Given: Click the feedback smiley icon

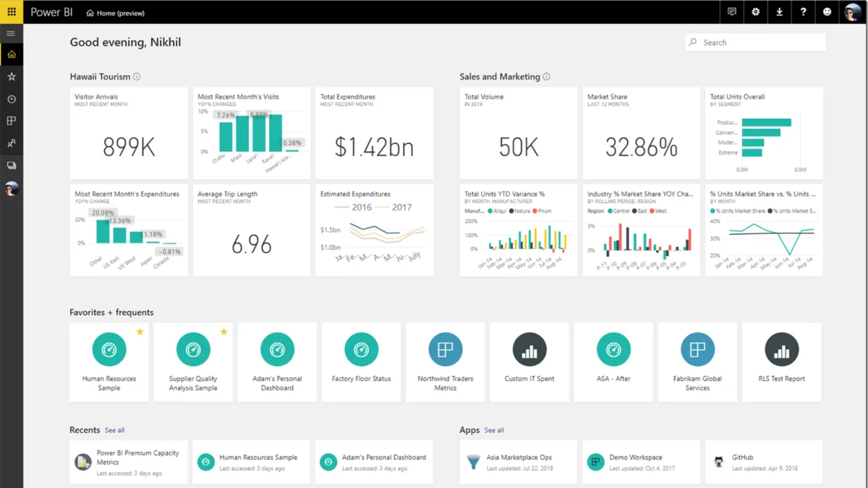Looking at the screenshot, I should [827, 12].
